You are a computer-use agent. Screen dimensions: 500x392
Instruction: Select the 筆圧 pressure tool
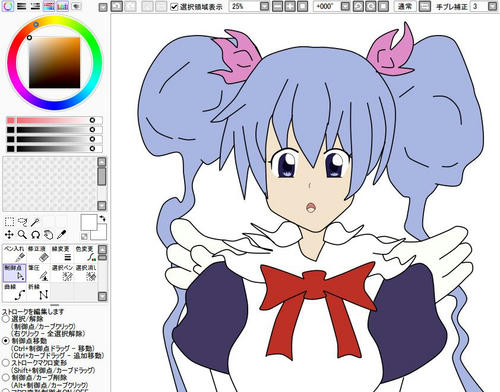pos(38,273)
